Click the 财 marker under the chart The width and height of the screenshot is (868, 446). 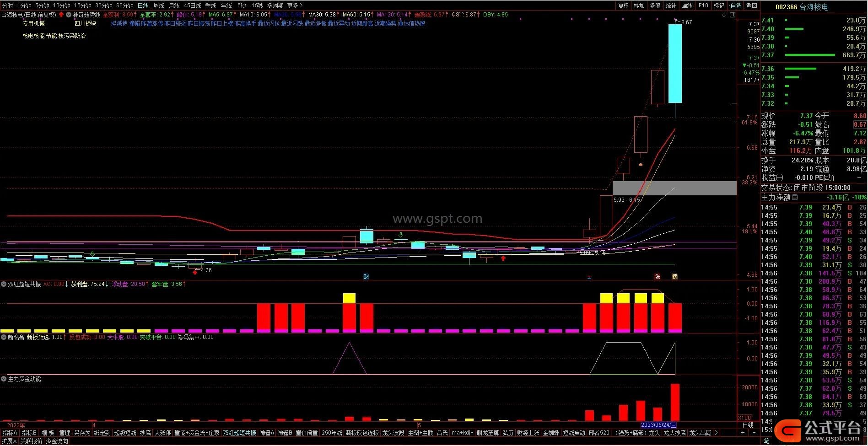click(x=366, y=276)
